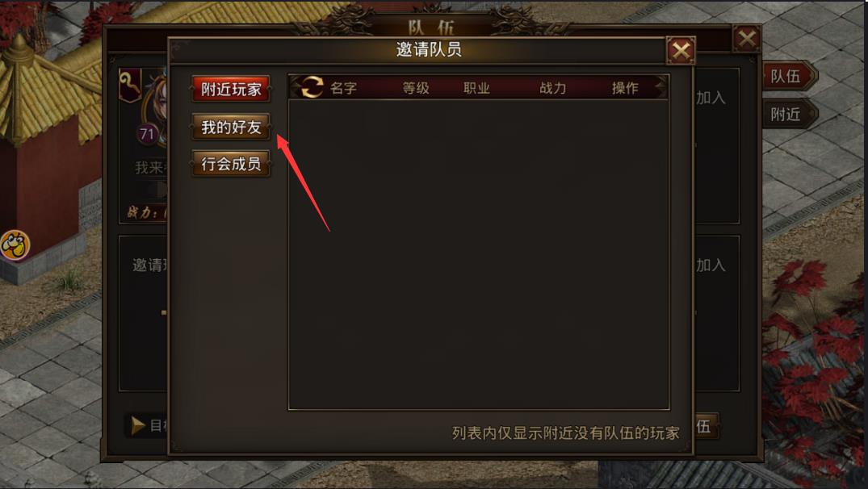
Task: Click the 职业 column header
Action: click(476, 88)
